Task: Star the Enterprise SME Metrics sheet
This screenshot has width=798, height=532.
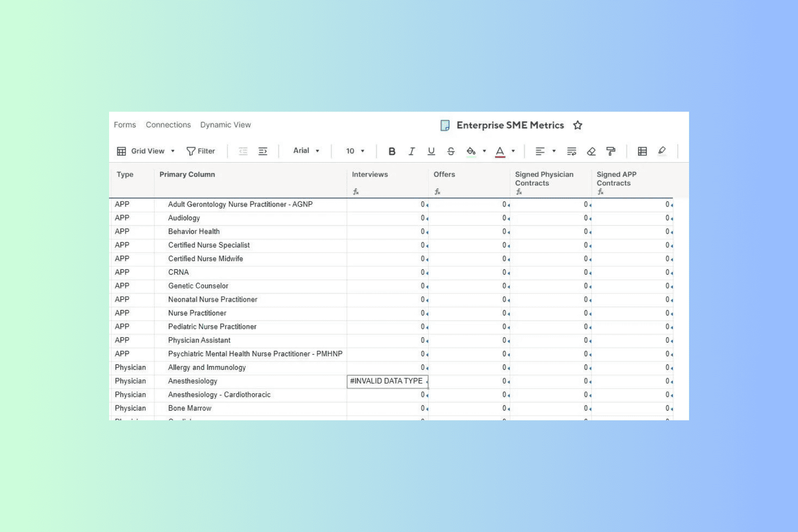Action: tap(577, 125)
